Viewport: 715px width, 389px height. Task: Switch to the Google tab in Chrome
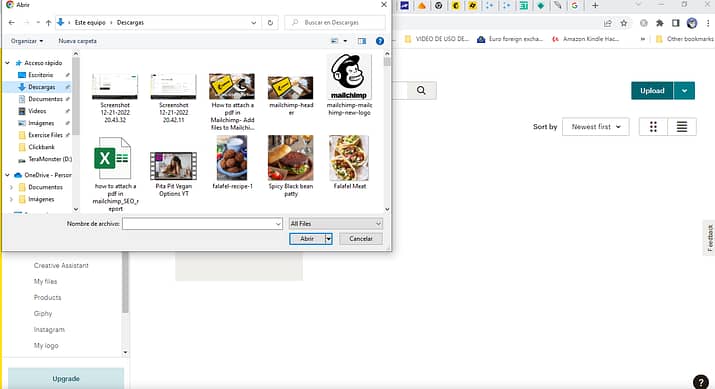pos(575,5)
